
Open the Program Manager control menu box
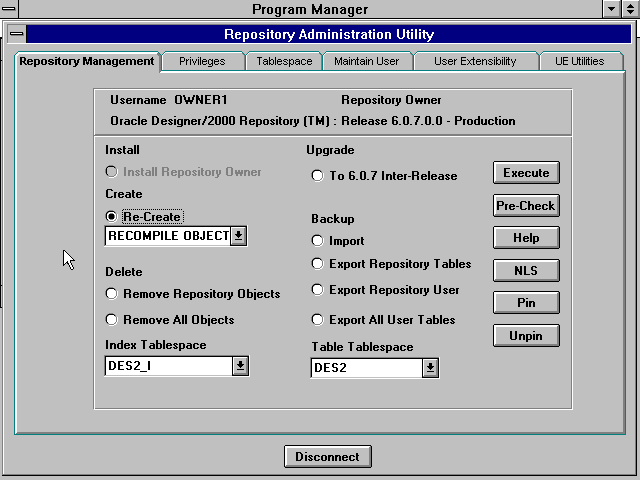[x=9, y=9]
